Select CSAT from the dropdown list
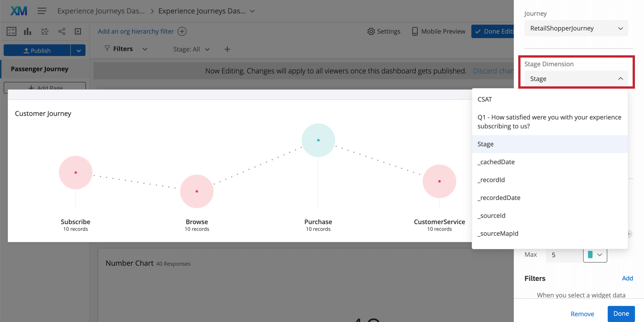 pyautogui.click(x=485, y=99)
